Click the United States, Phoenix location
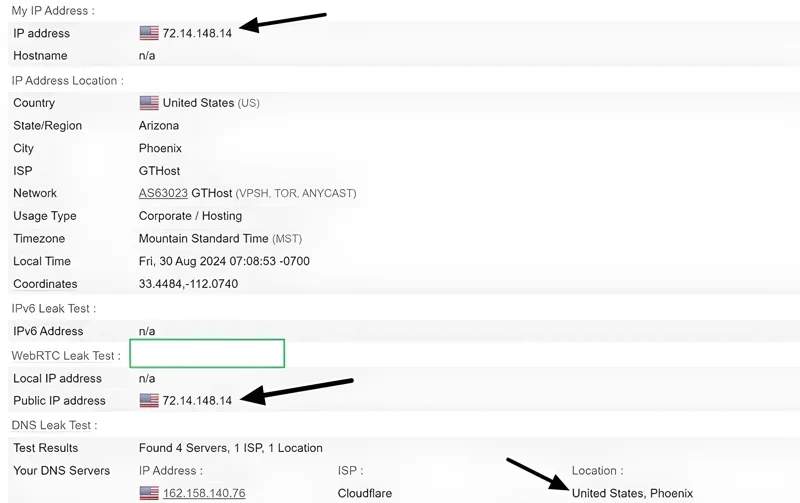 click(x=632, y=493)
